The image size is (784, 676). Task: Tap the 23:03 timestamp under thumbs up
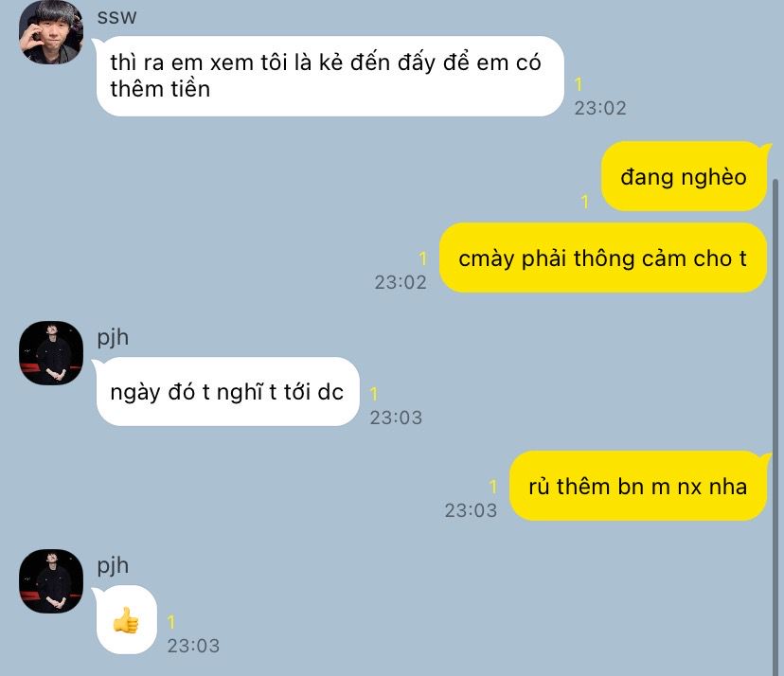point(193,646)
